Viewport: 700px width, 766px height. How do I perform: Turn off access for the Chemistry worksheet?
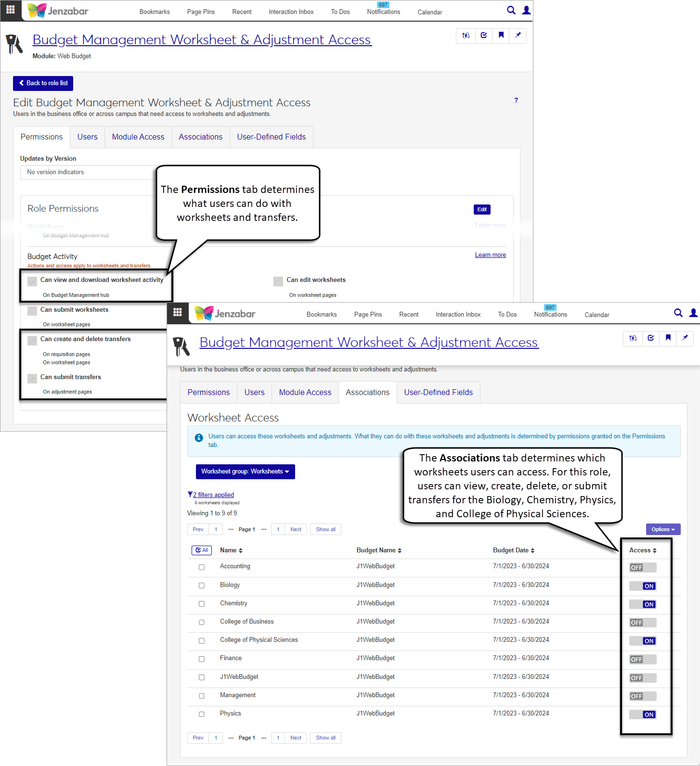(643, 604)
